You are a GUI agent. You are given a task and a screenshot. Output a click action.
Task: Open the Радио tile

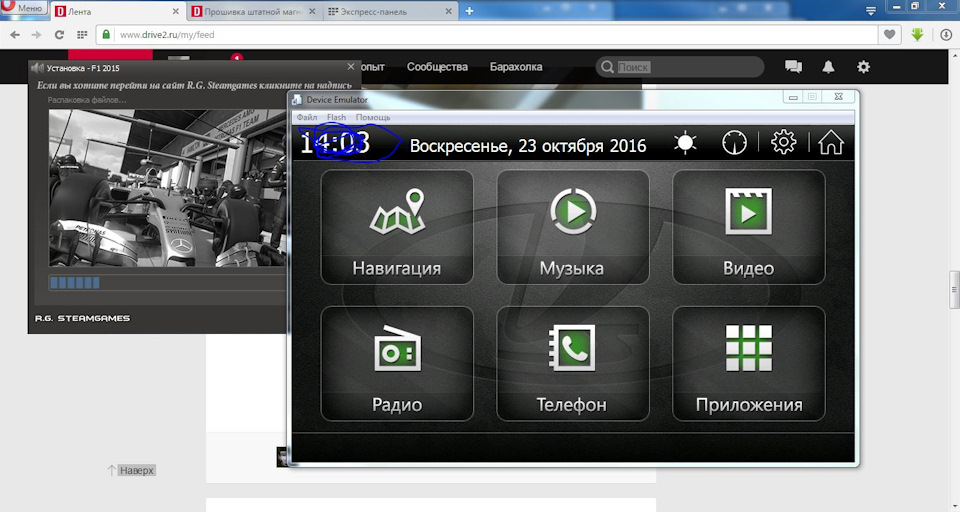396,364
